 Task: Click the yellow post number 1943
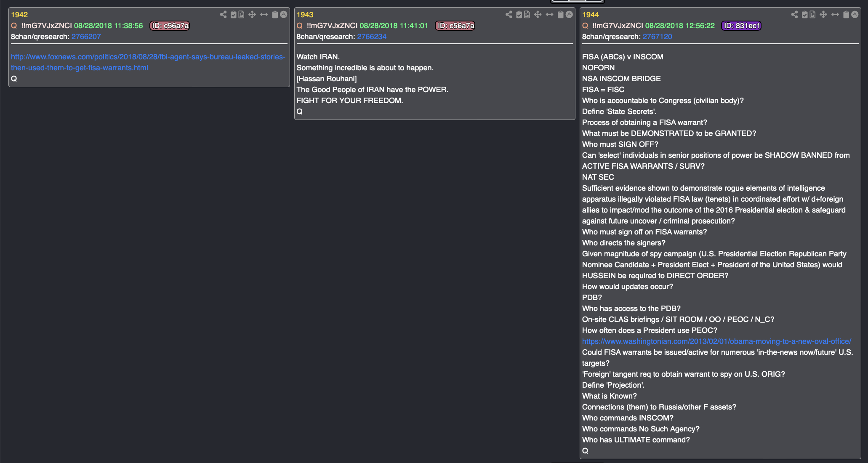[x=305, y=15]
